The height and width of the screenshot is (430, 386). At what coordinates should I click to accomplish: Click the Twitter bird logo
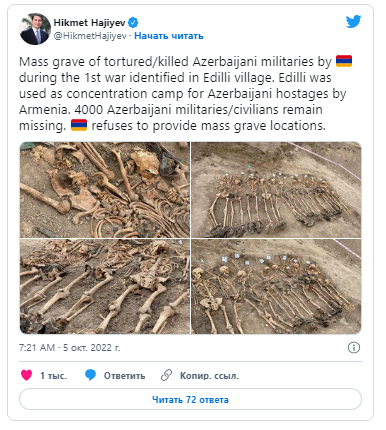[x=353, y=22]
